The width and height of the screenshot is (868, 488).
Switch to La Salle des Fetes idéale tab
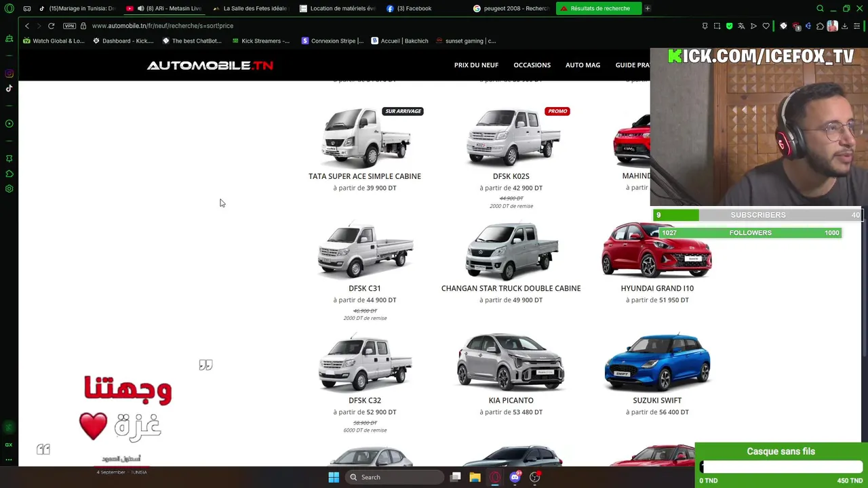251,8
